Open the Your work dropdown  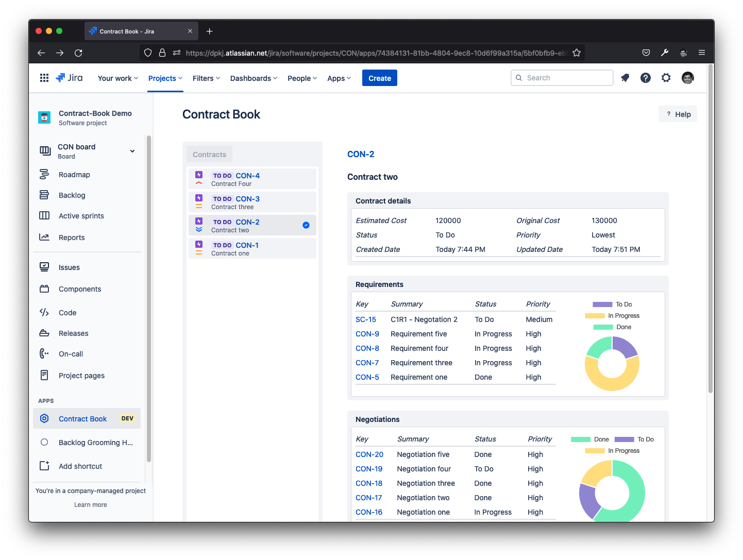coord(118,78)
